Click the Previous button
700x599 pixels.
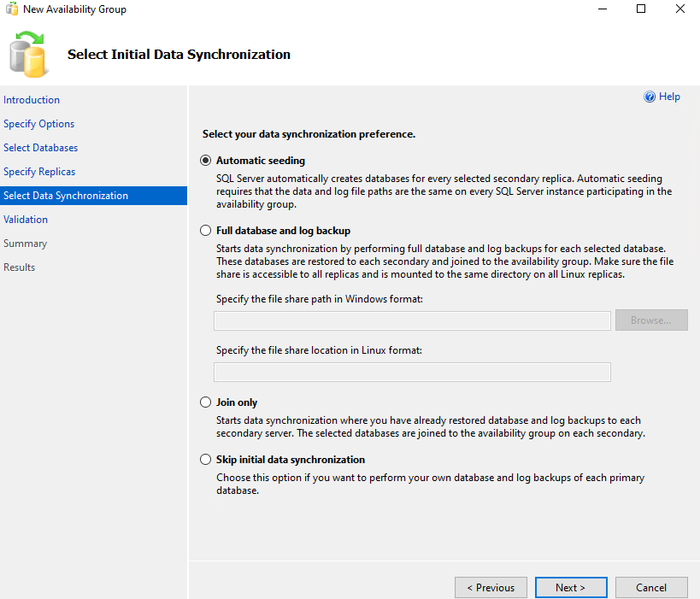tap(490, 588)
